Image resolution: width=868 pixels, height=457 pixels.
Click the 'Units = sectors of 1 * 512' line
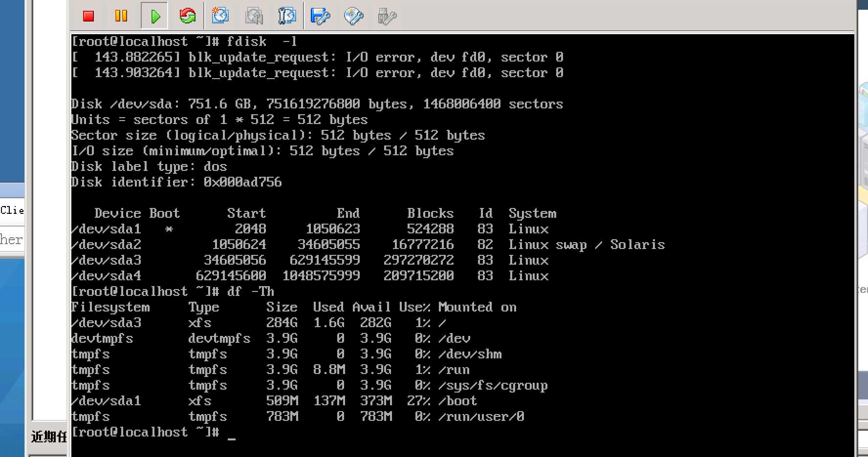click(220, 120)
